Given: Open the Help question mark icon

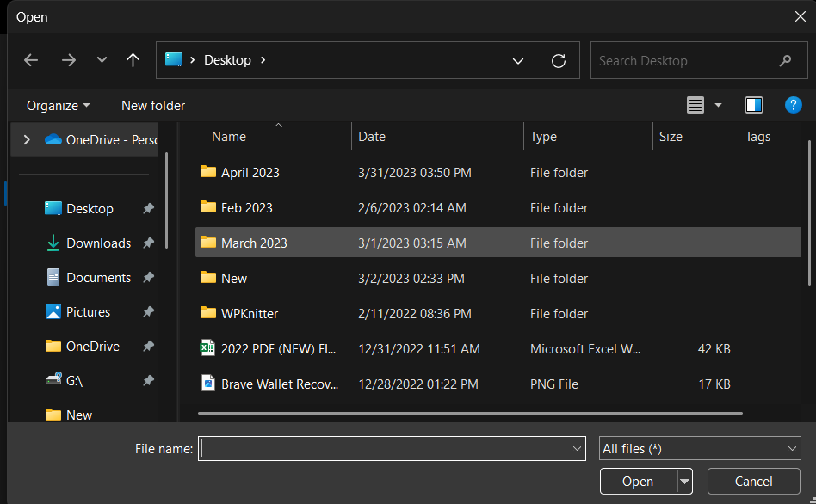Looking at the screenshot, I should tap(794, 105).
